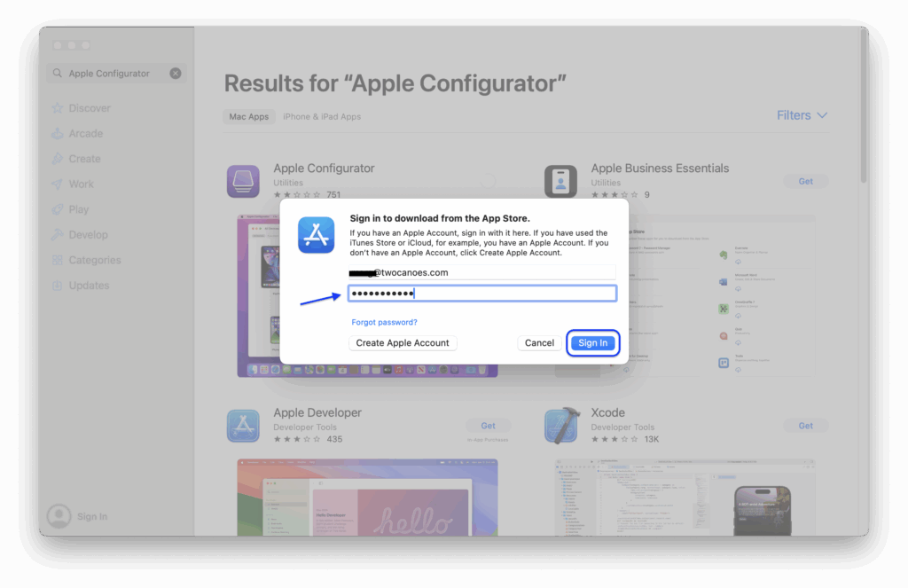Screen dimensions: 908x588
Task: Click the Discover star icon
Action: pos(58,108)
